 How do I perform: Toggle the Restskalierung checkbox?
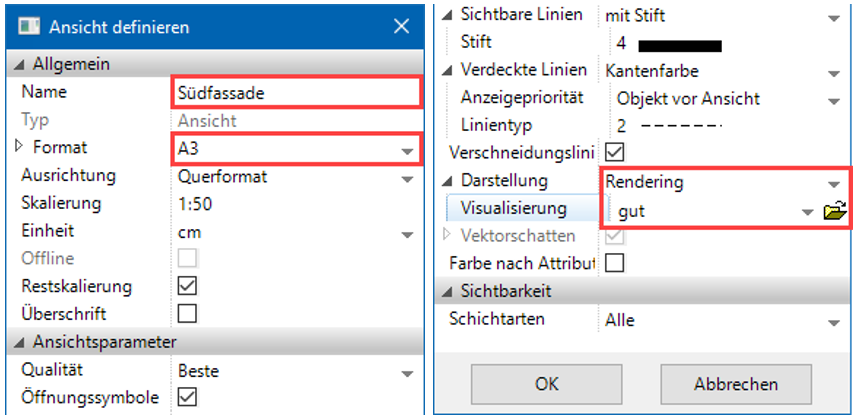click(x=186, y=287)
